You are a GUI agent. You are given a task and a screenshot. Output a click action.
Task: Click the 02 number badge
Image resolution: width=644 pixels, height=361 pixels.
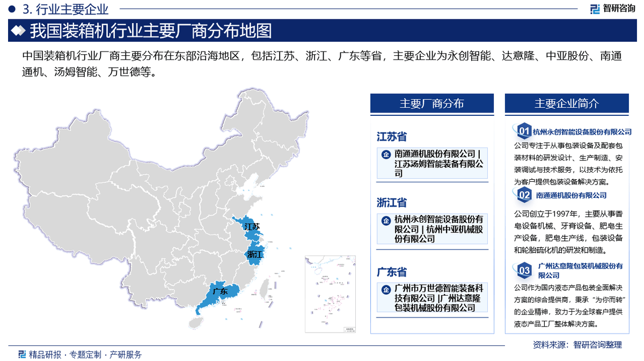524,195
